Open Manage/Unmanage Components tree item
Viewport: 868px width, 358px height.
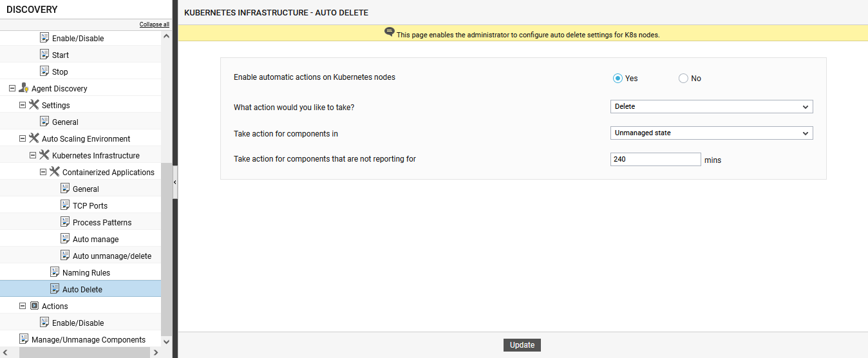[x=88, y=339]
